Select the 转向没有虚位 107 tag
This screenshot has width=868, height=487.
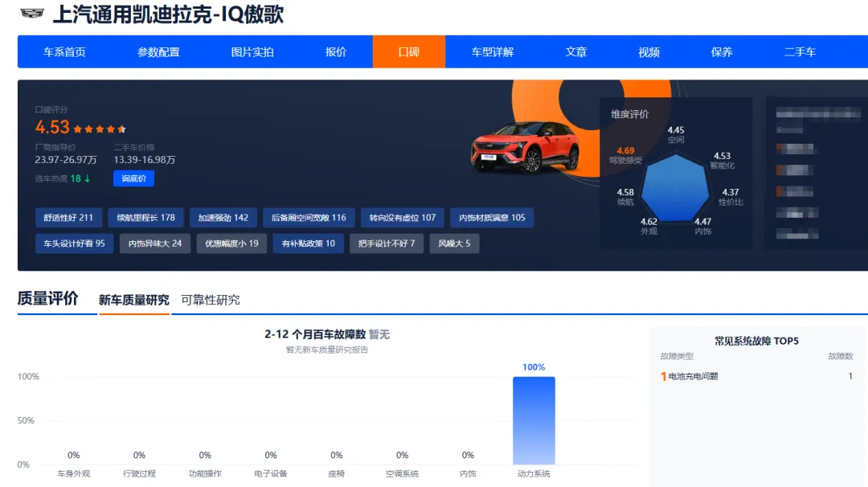tap(403, 218)
